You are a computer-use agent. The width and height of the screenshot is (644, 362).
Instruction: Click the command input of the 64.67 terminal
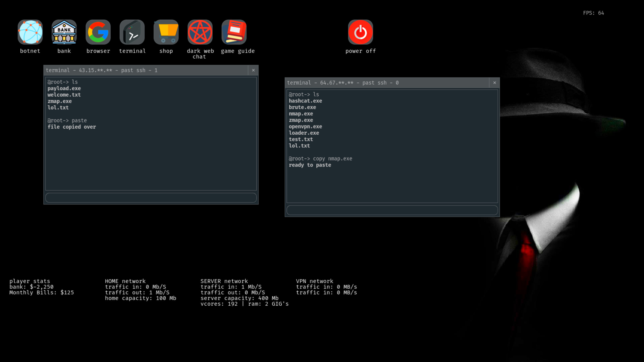392,210
